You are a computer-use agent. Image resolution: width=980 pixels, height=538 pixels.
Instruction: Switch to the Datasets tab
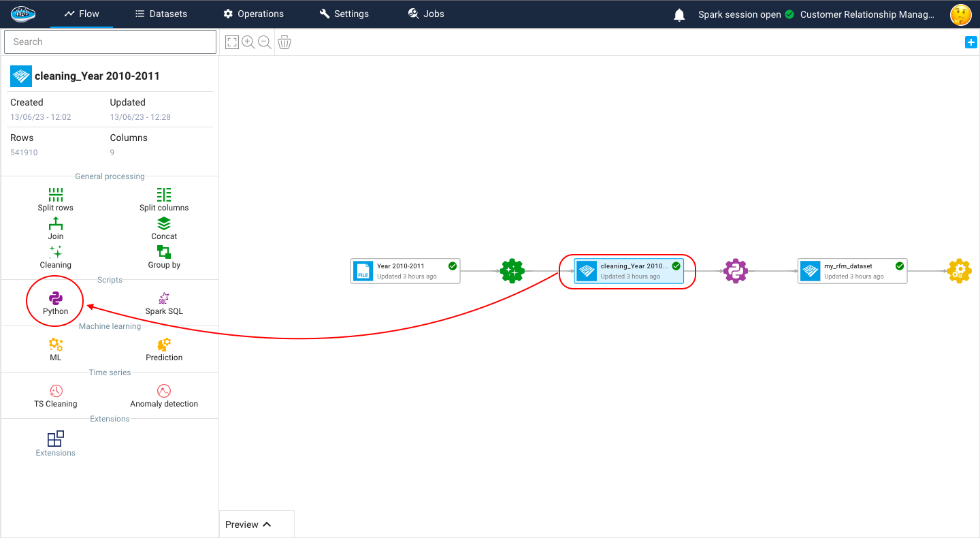click(x=161, y=13)
